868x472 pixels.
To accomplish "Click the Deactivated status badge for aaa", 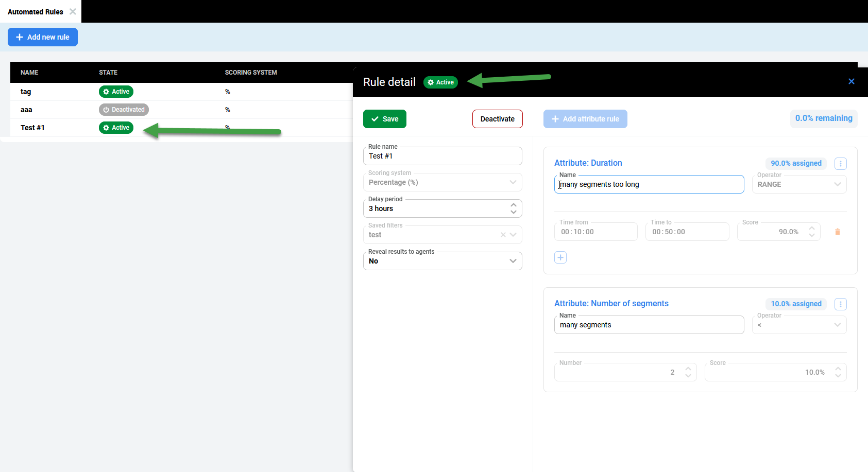I will pyautogui.click(x=124, y=110).
